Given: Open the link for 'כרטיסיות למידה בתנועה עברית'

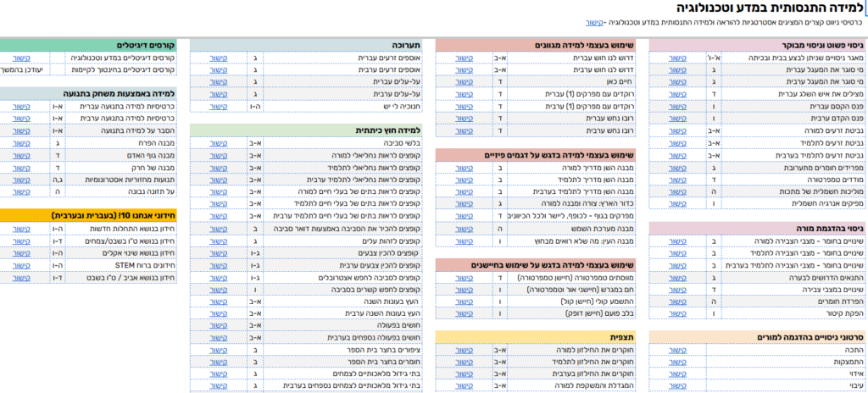Looking at the screenshot, I should 21,106.
